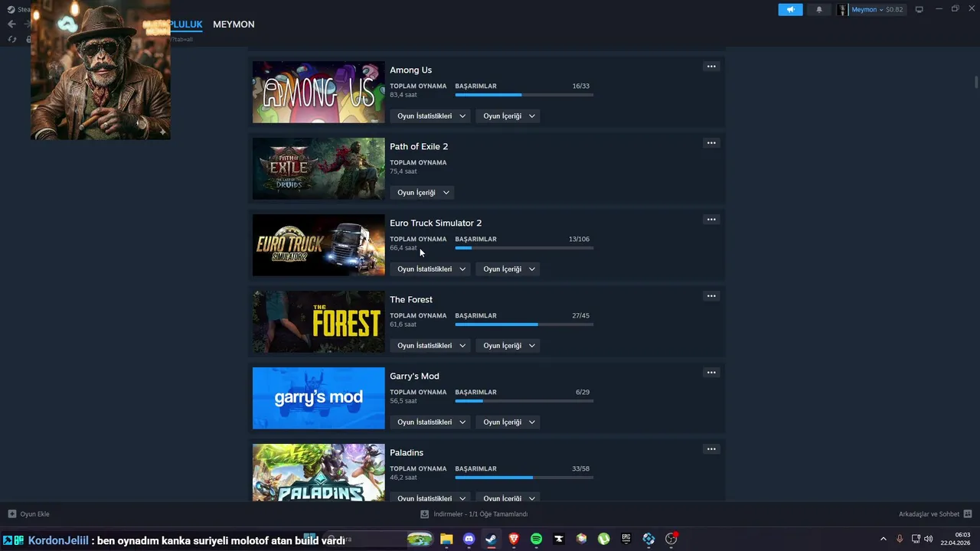
Task: Go back with the navigation arrow
Action: pyautogui.click(x=11, y=24)
